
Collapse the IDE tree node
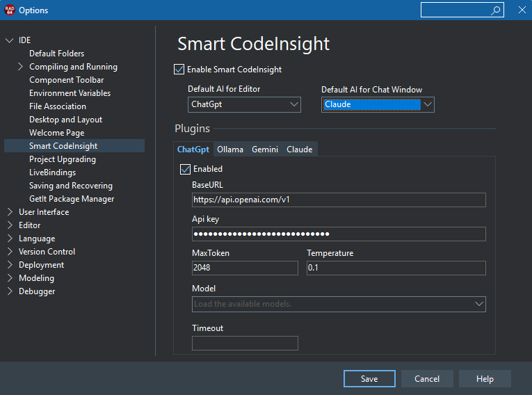(10, 40)
